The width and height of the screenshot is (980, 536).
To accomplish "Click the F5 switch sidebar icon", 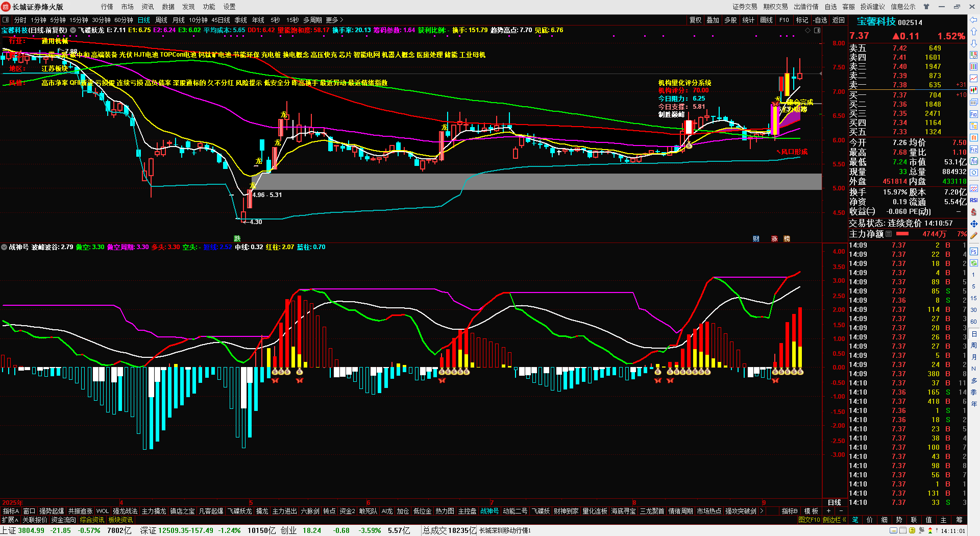I will coord(974,252).
